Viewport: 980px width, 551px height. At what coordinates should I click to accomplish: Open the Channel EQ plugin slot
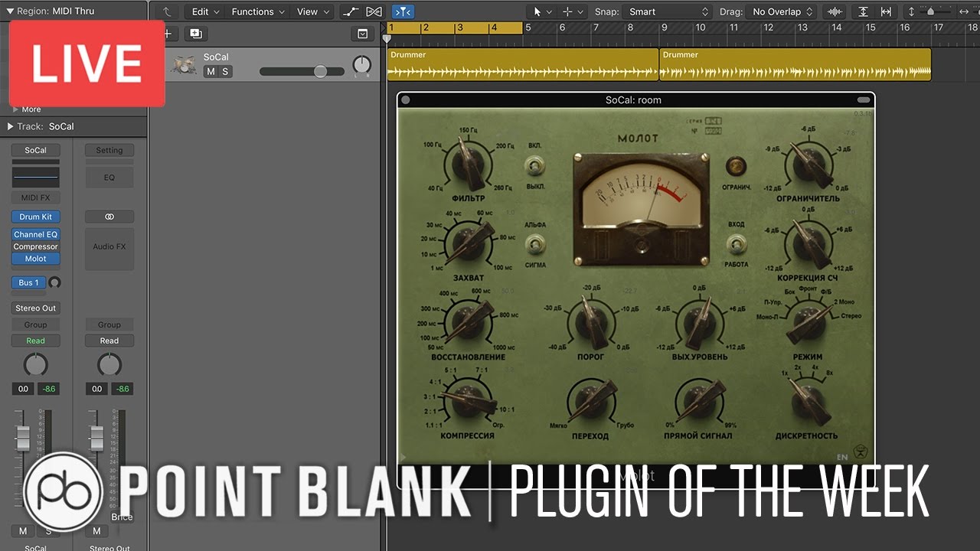(x=35, y=235)
